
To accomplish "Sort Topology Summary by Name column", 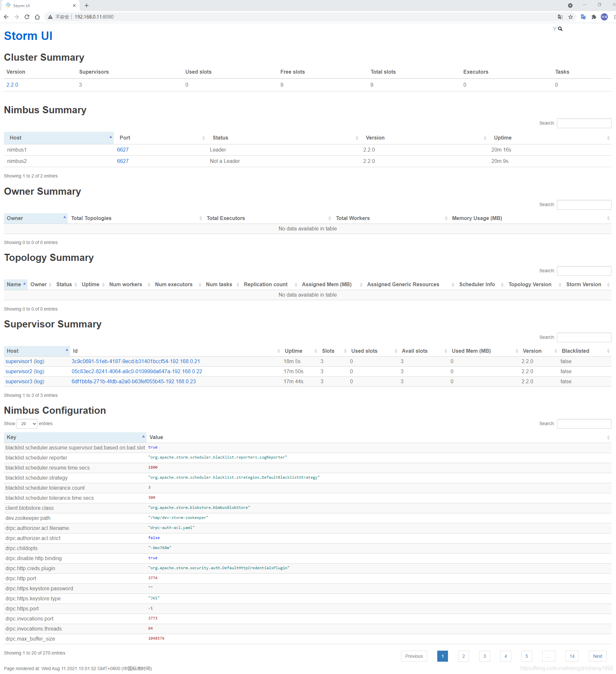I will [x=16, y=284].
